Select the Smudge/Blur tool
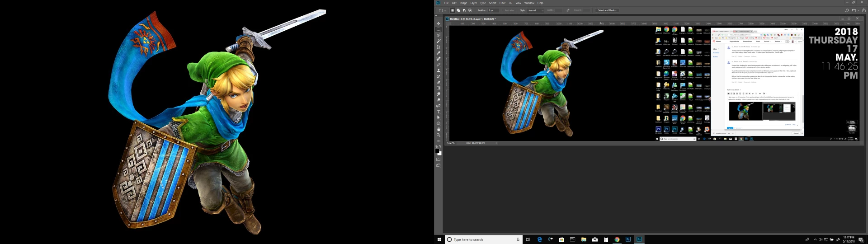This screenshot has width=868, height=244. [439, 94]
